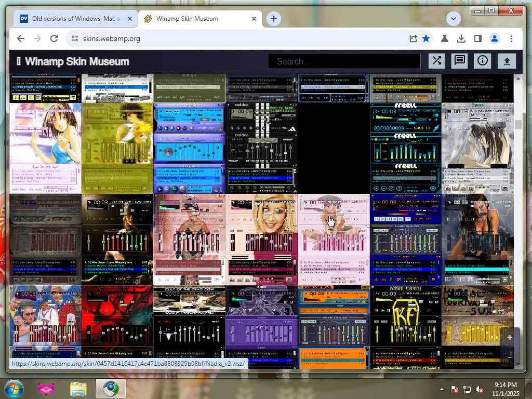Switch to Old versions of Windows tab

[76, 19]
